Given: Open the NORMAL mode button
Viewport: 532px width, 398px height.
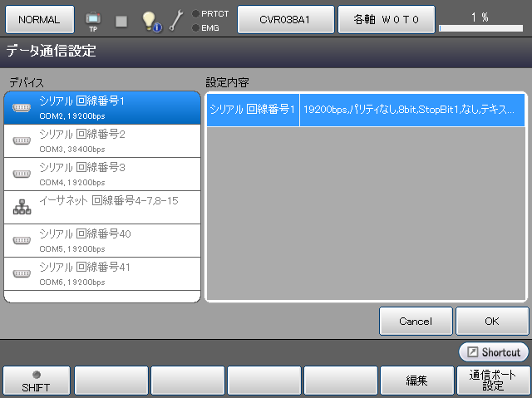Looking at the screenshot, I should point(39,19).
